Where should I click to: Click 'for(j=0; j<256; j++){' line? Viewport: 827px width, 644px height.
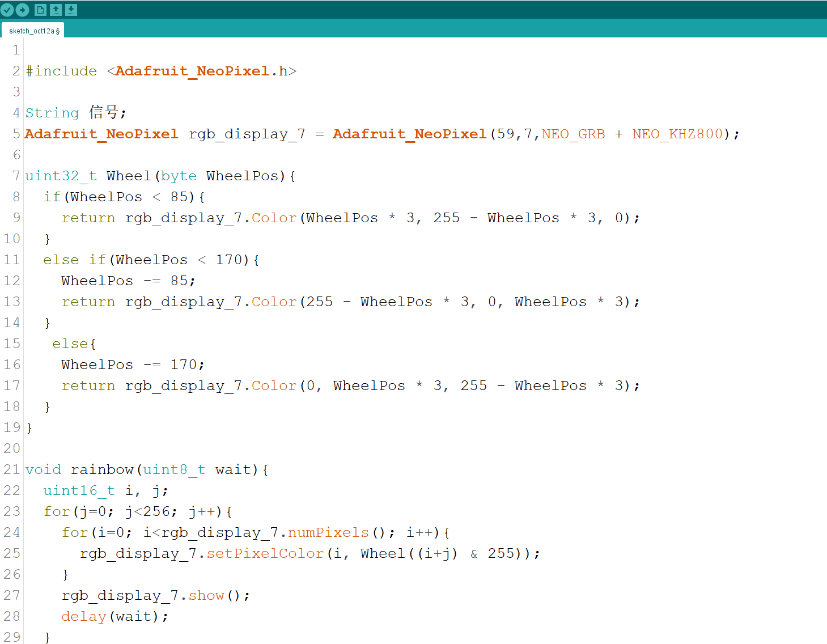click(x=138, y=511)
